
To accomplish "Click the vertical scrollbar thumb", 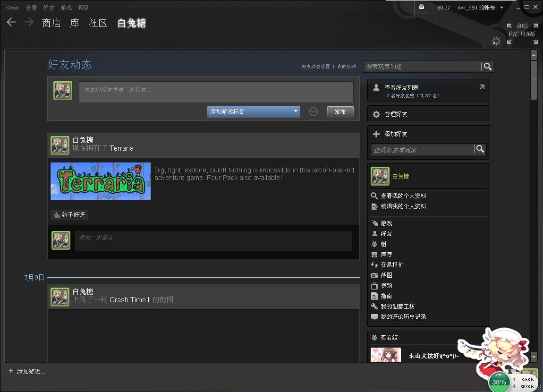I will point(534,80).
